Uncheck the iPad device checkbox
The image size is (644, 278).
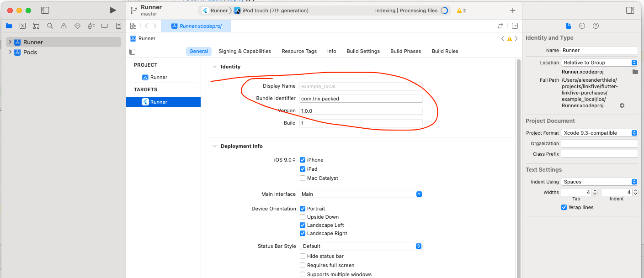click(x=303, y=169)
